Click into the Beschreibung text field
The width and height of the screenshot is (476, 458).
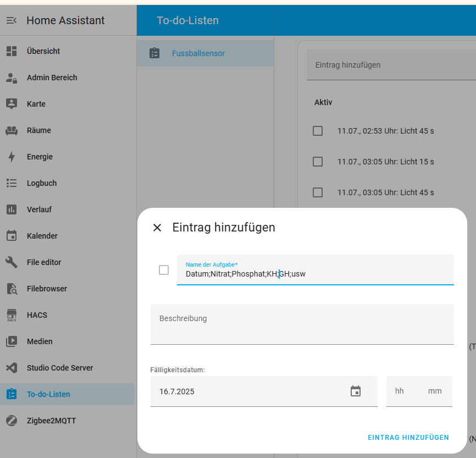pyautogui.click(x=302, y=324)
